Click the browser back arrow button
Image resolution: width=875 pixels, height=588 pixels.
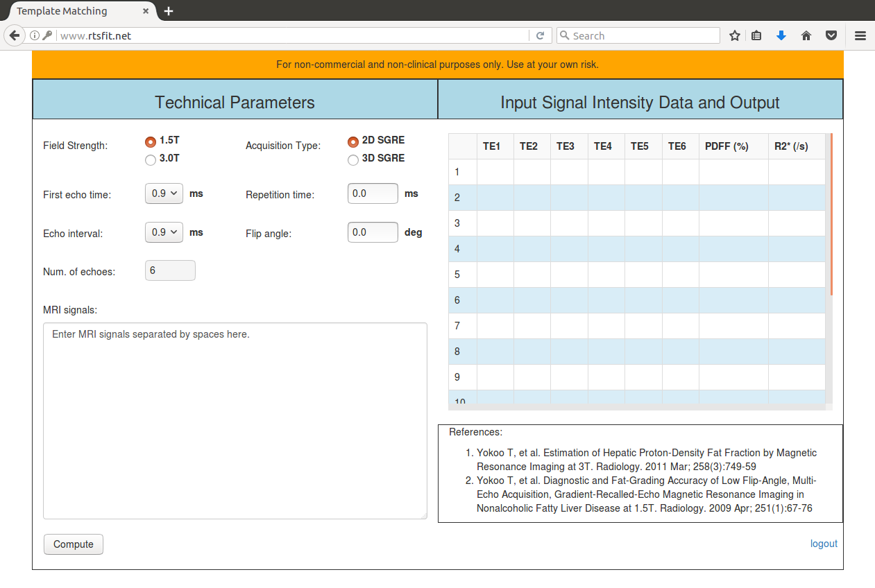click(14, 35)
